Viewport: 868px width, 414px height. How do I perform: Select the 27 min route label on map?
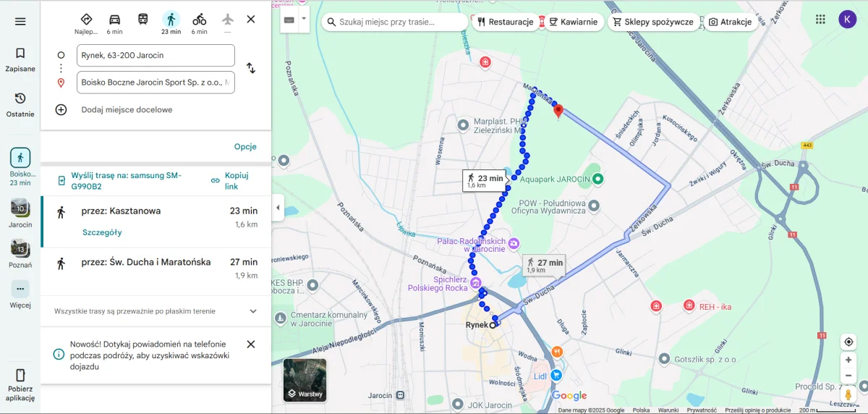click(543, 265)
